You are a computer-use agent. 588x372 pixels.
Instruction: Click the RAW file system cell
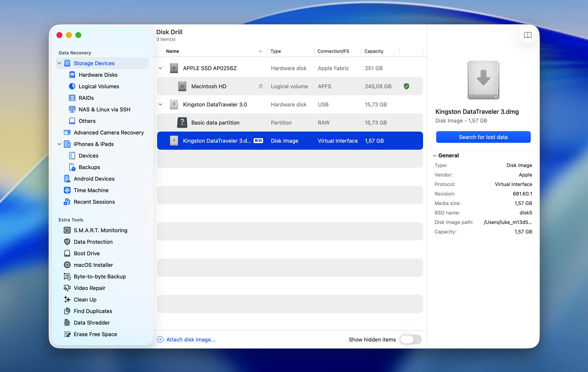point(323,122)
